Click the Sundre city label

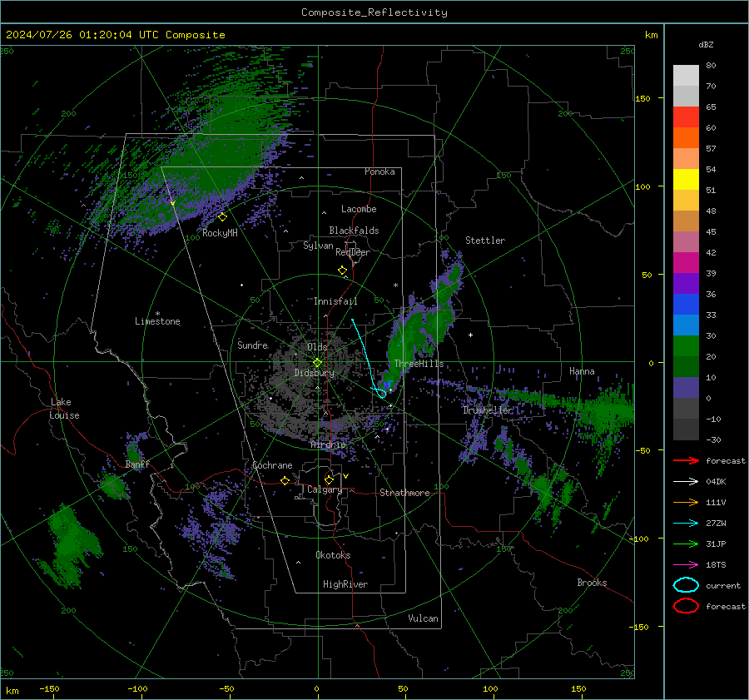[x=253, y=345]
